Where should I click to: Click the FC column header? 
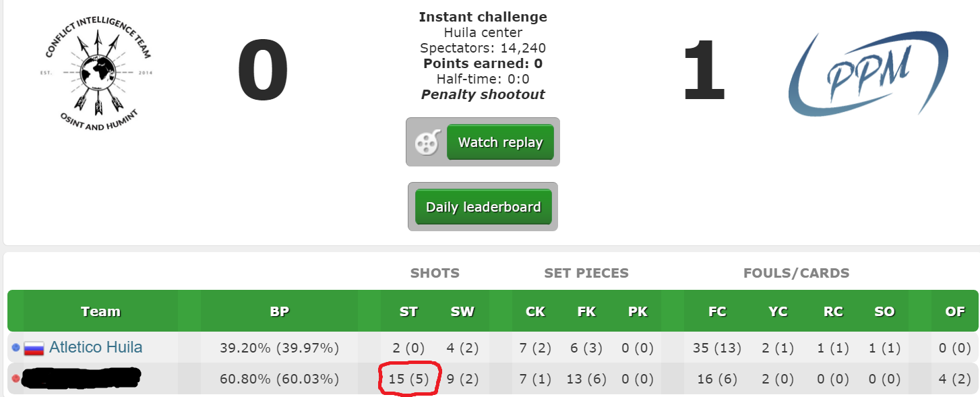pos(717,311)
